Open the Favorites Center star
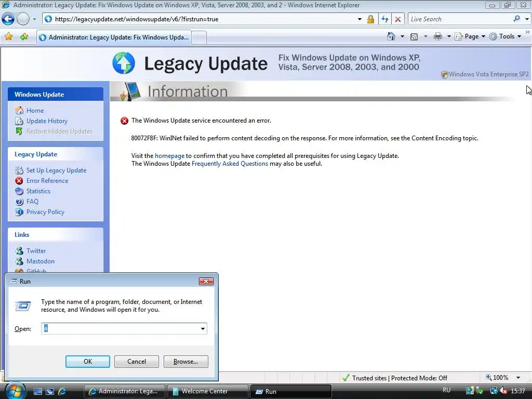The height and width of the screenshot is (399, 532). coord(8,37)
